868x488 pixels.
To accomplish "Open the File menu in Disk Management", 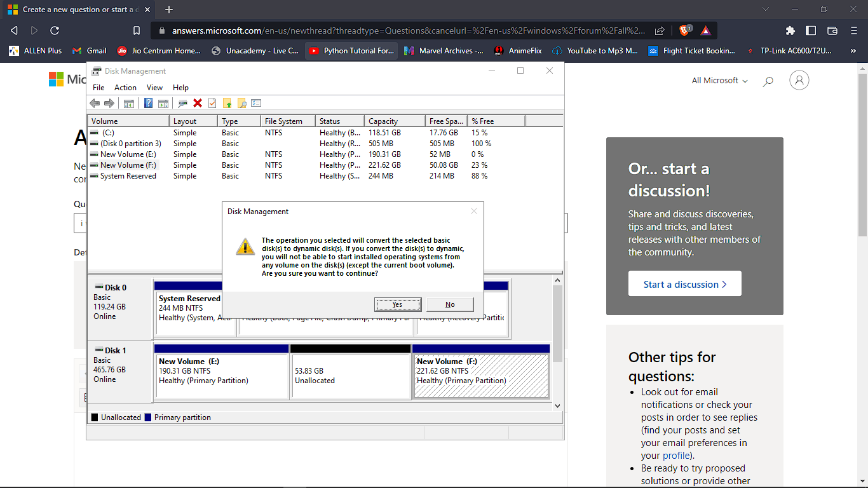I will (x=98, y=88).
